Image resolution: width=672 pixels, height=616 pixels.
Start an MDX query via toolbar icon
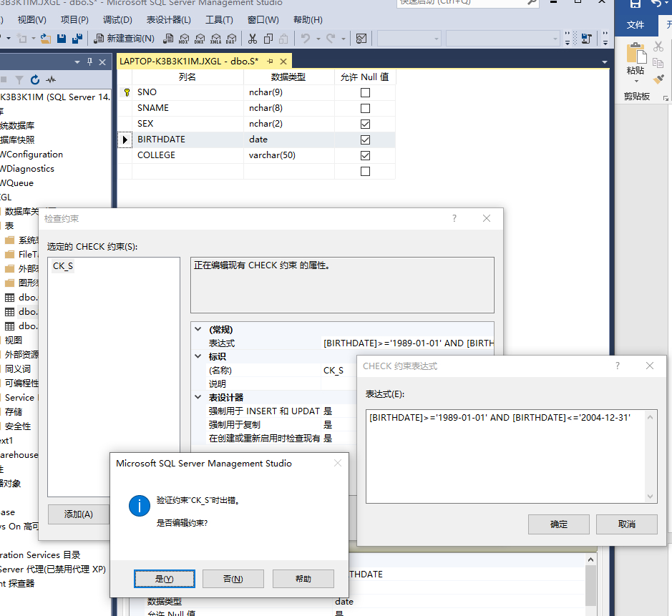click(184, 39)
